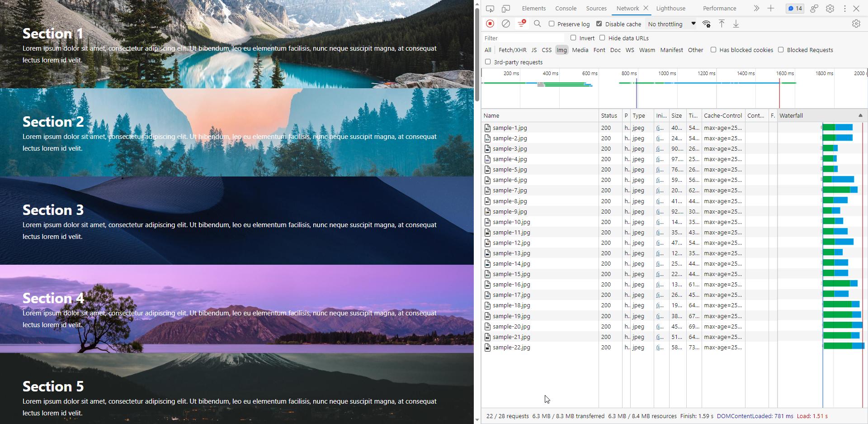Select the All requests filter

[488, 50]
